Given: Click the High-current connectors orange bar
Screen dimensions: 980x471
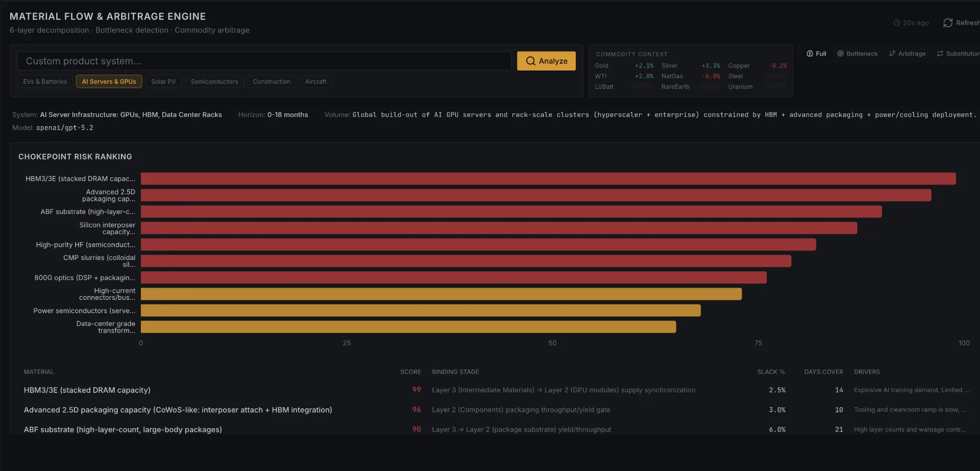Looking at the screenshot, I should 442,294.
